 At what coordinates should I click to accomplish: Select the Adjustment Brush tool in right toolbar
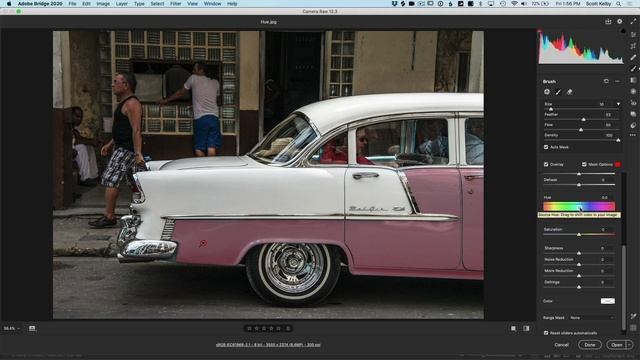pyautogui.click(x=633, y=69)
